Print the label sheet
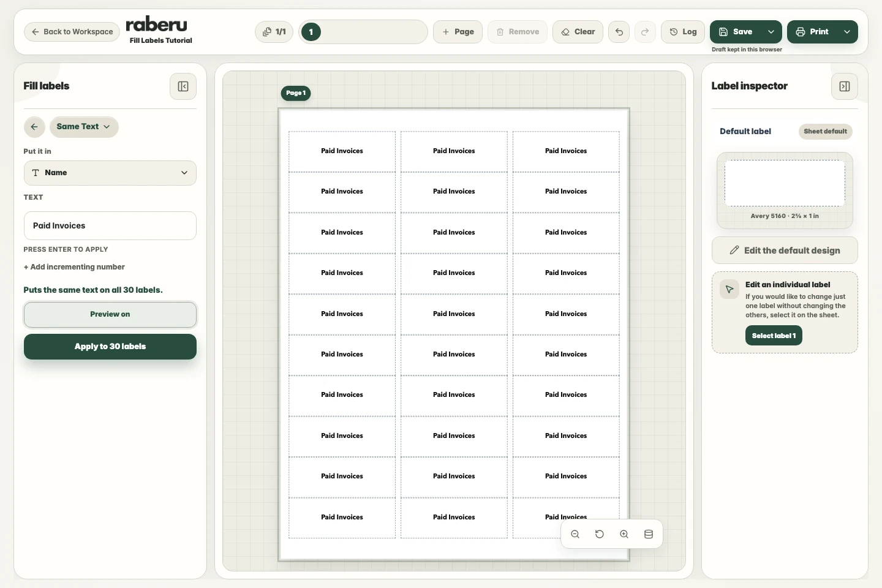 [812, 32]
